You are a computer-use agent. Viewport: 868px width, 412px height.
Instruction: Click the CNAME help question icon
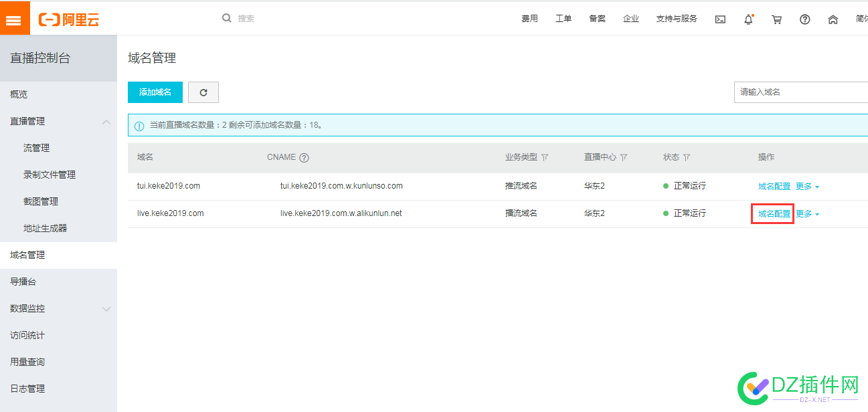coord(304,158)
